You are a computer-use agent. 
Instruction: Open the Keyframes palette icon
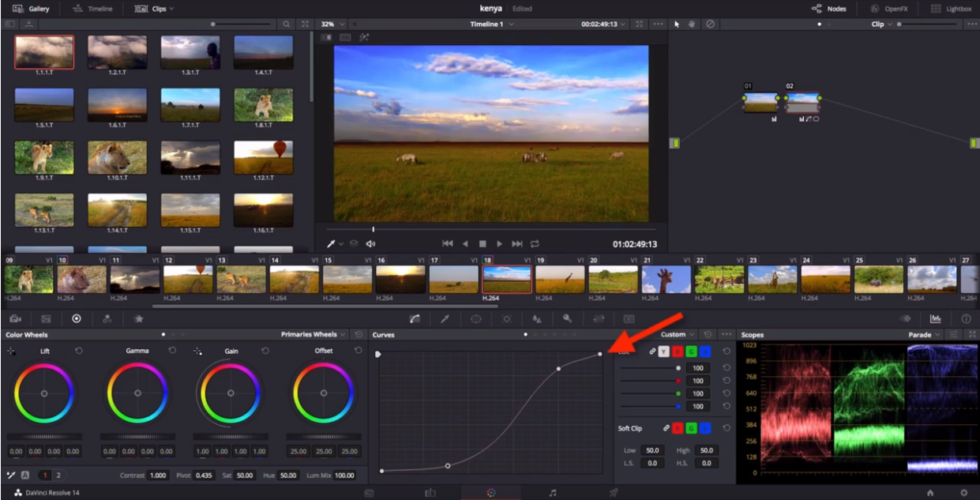point(905,318)
